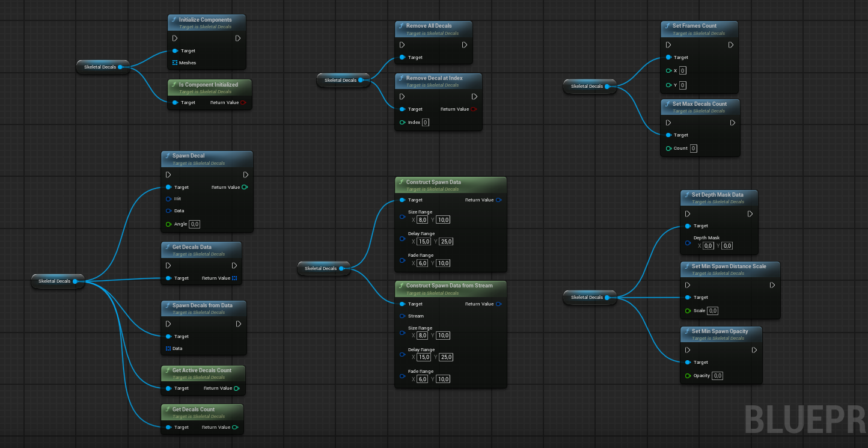The height and width of the screenshot is (448, 868).
Task: Click Return Value pin on Remove Decal at Index
Action: pos(474,109)
